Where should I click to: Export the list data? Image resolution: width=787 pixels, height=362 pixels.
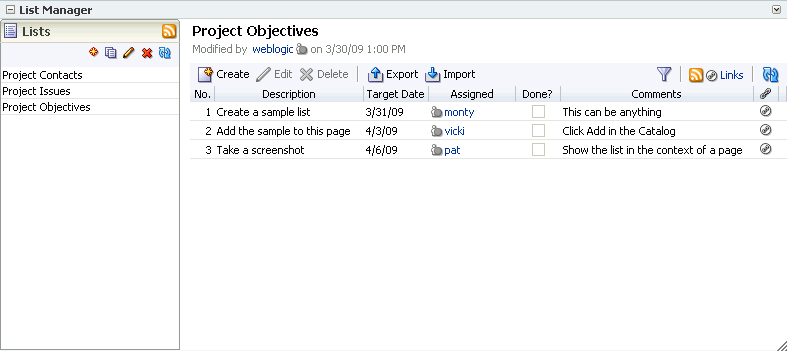[392, 74]
